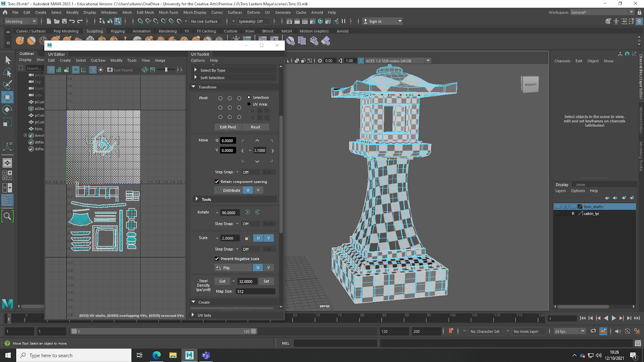Open a scene with the folder icon
This screenshot has width=644, height=362.
coord(57,21)
